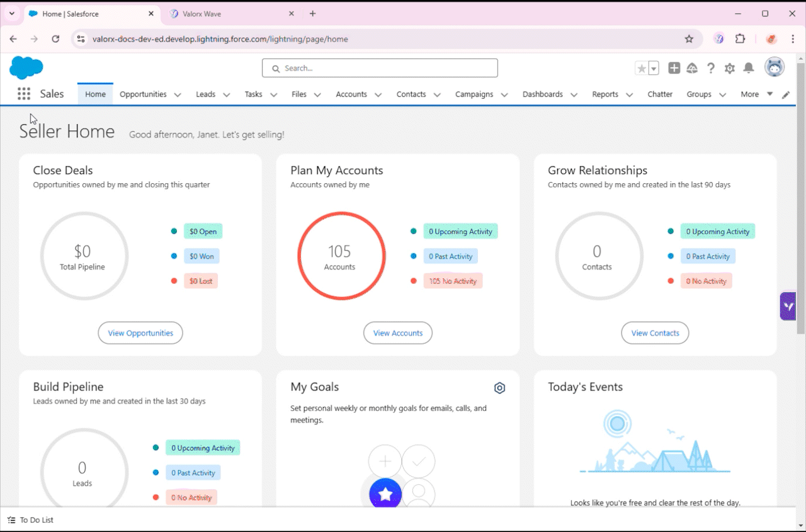This screenshot has height=532, width=806.
Task: Open a new browser tab
Action: pos(313,13)
